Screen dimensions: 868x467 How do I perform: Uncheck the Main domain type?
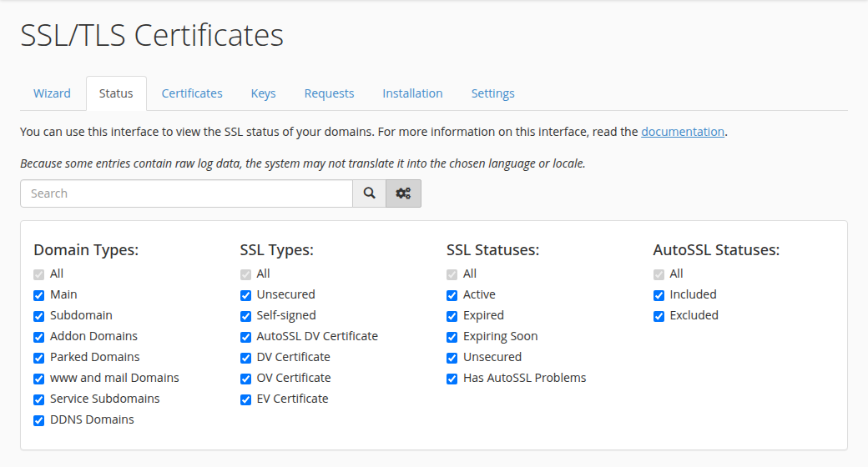tap(38, 295)
